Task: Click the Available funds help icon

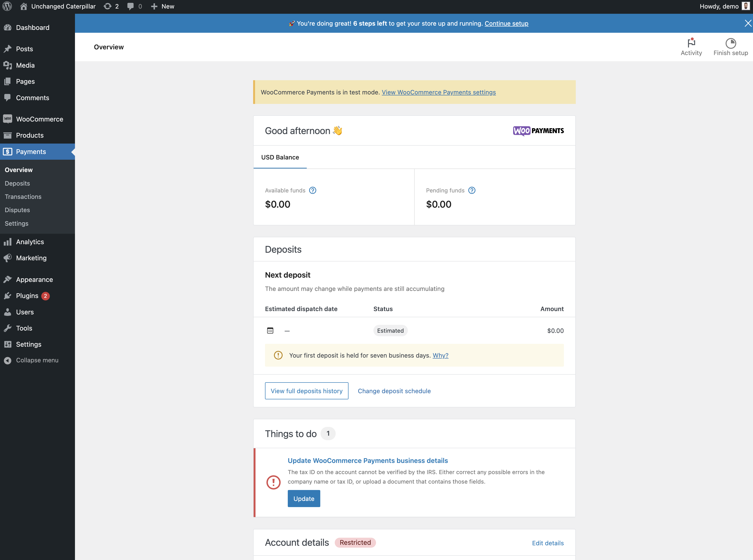Action: [312, 190]
